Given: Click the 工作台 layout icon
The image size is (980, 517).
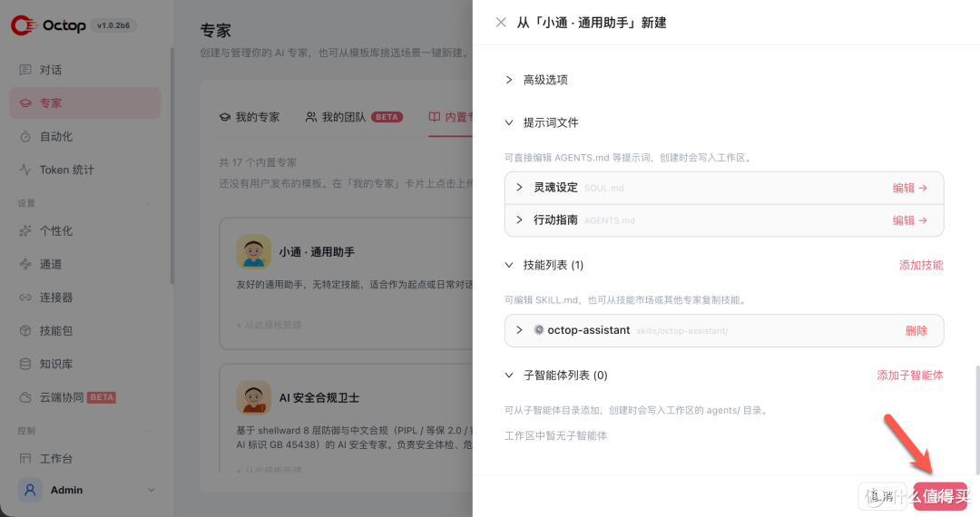Looking at the screenshot, I should click(x=25, y=458).
